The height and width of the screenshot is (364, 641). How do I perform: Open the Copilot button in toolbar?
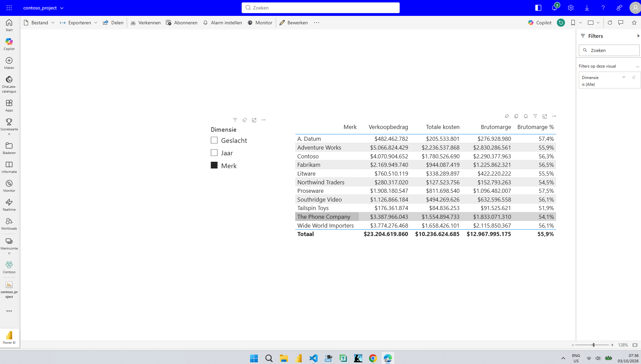tap(540, 23)
